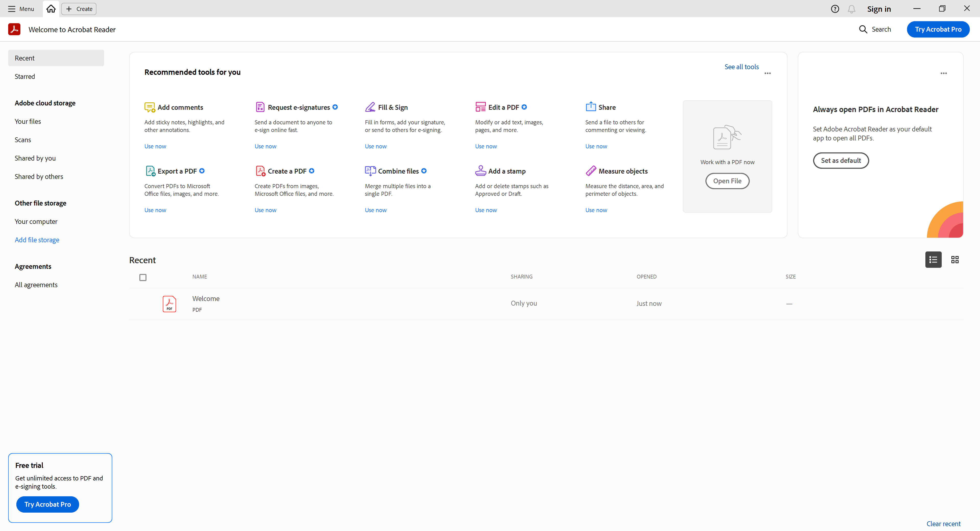Open the default-app card options ellipsis
Image resolution: width=980 pixels, height=531 pixels.
coord(944,74)
